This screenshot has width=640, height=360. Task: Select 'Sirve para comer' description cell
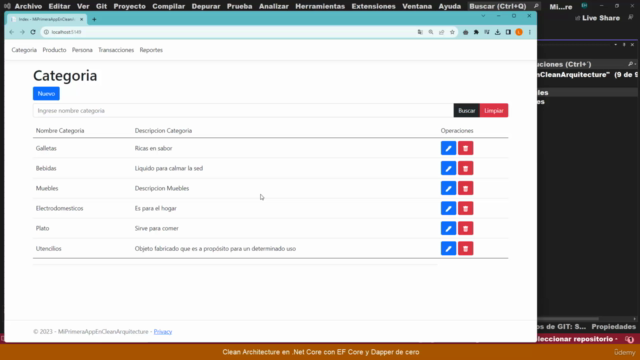click(x=157, y=228)
